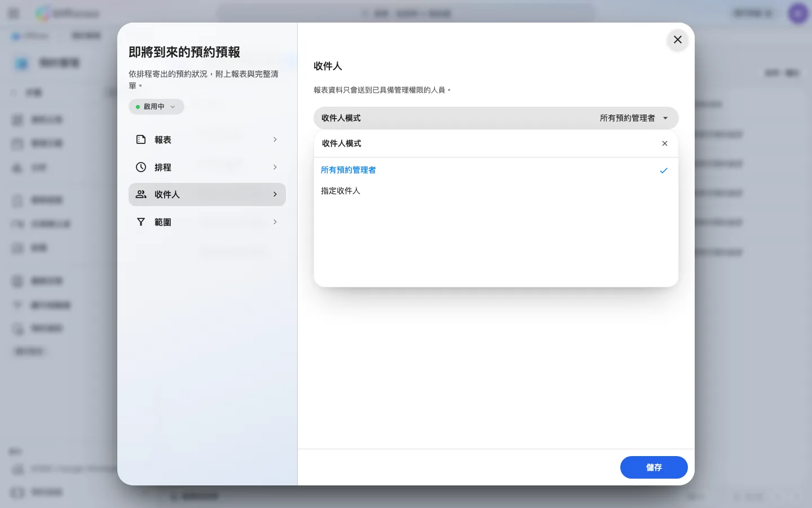Close the 即將到來的預約預報 dialog
Screen dimensions: 812x508
pyautogui.click(x=677, y=40)
